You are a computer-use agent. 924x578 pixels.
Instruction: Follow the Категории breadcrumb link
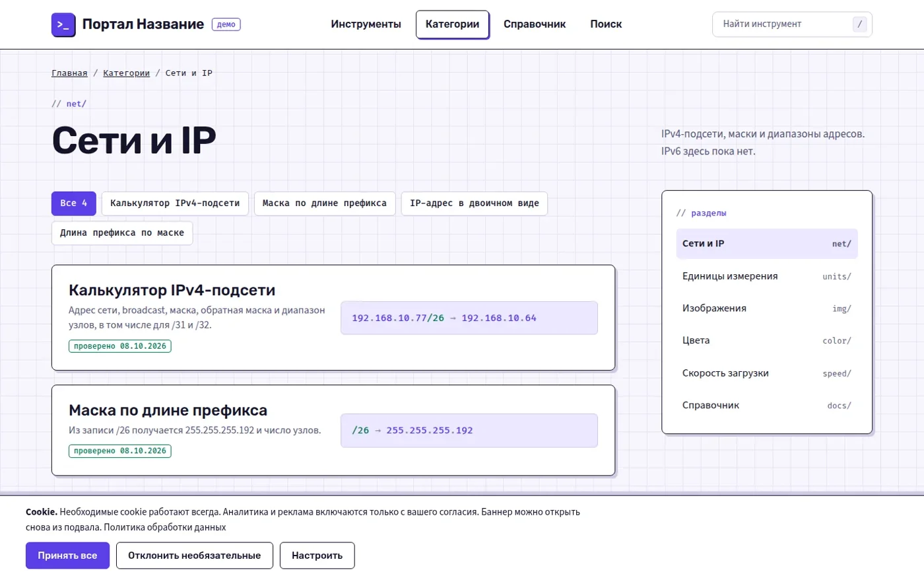coord(126,73)
